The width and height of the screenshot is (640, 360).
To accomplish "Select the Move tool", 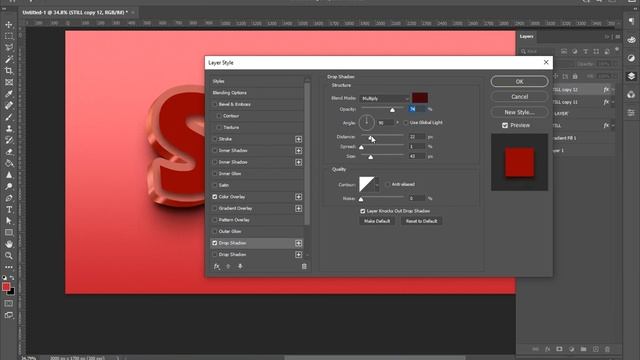I will pyautogui.click(x=9, y=24).
